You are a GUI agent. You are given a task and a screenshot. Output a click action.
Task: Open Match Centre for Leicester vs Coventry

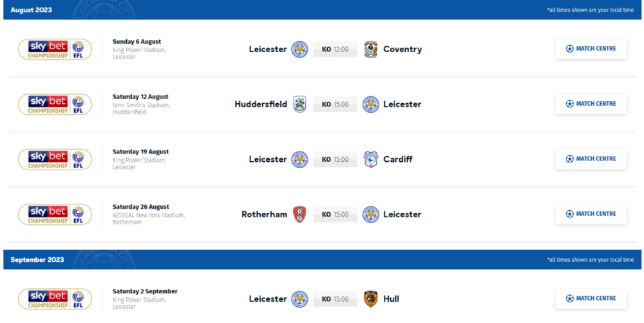pos(591,49)
